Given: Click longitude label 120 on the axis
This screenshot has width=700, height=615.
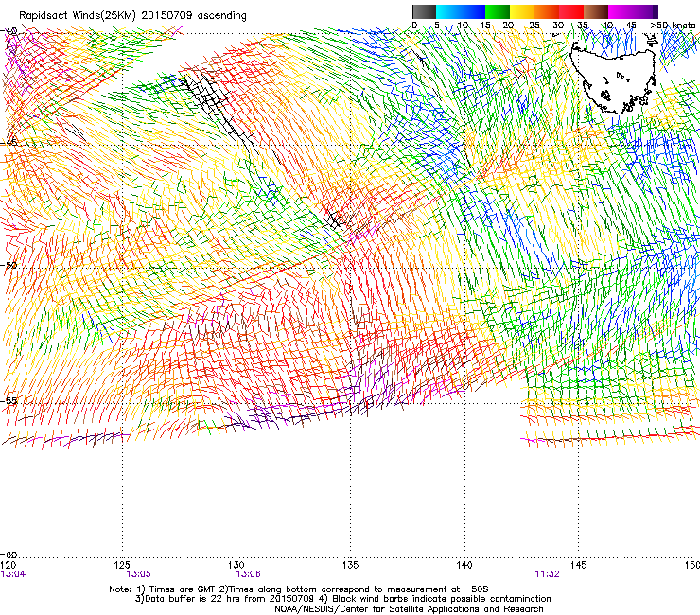Looking at the screenshot, I should pyautogui.click(x=9, y=565).
